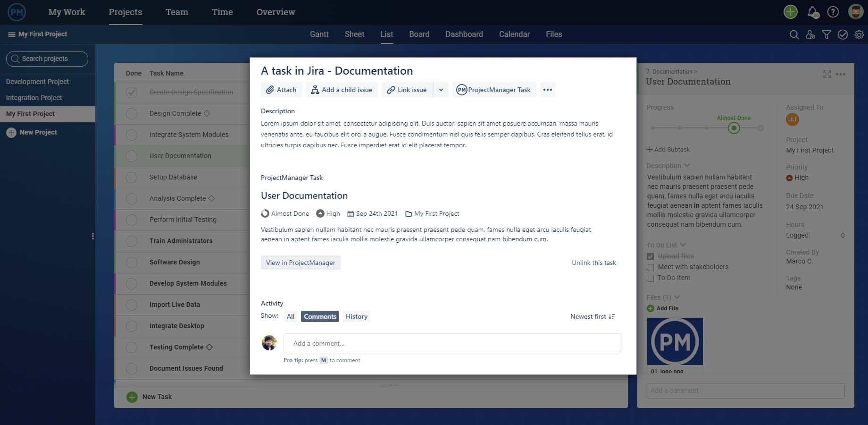868x425 pixels.
Task: Open the user avatar in the header
Action: point(856,12)
